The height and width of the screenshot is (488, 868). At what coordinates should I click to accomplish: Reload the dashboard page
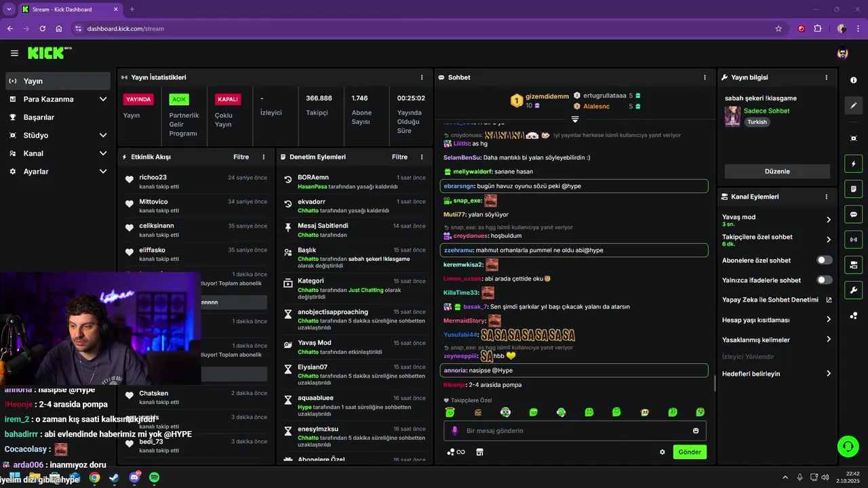[43, 28]
